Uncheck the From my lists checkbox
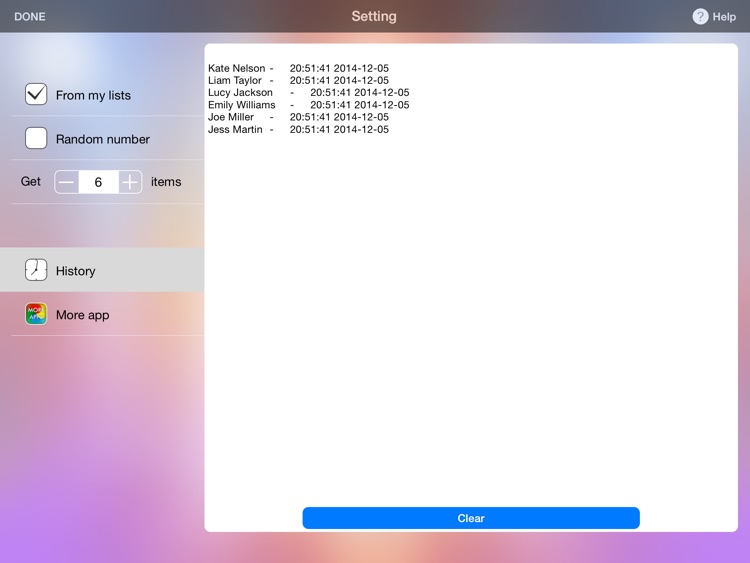The image size is (750, 563). (x=36, y=94)
